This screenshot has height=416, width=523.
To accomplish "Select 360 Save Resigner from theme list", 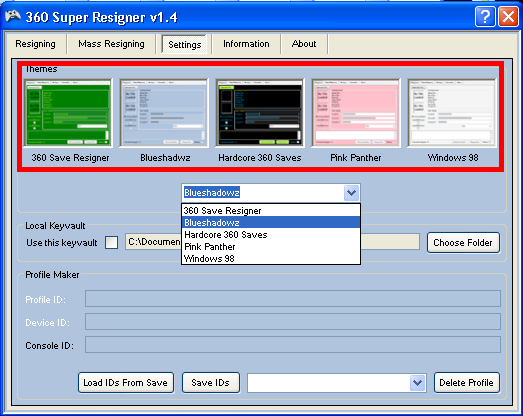I will 271,211.
